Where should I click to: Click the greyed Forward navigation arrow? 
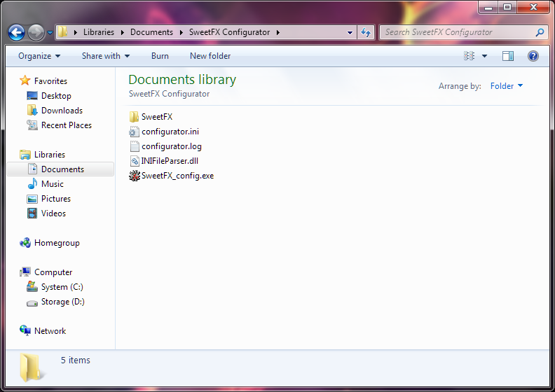pyautogui.click(x=36, y=32)
